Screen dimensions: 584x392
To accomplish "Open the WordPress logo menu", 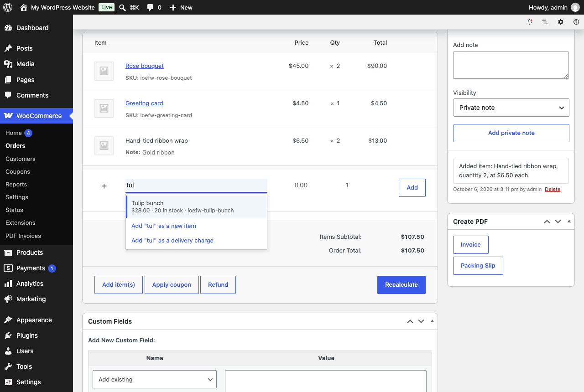I will pyautogui.click(x=8, y=7).
